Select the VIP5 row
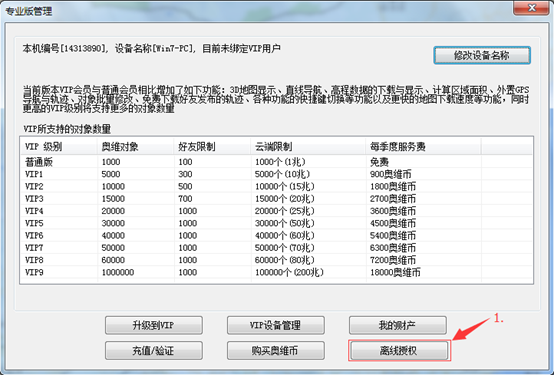The image size is (554, 375). (x=276, y=223)
